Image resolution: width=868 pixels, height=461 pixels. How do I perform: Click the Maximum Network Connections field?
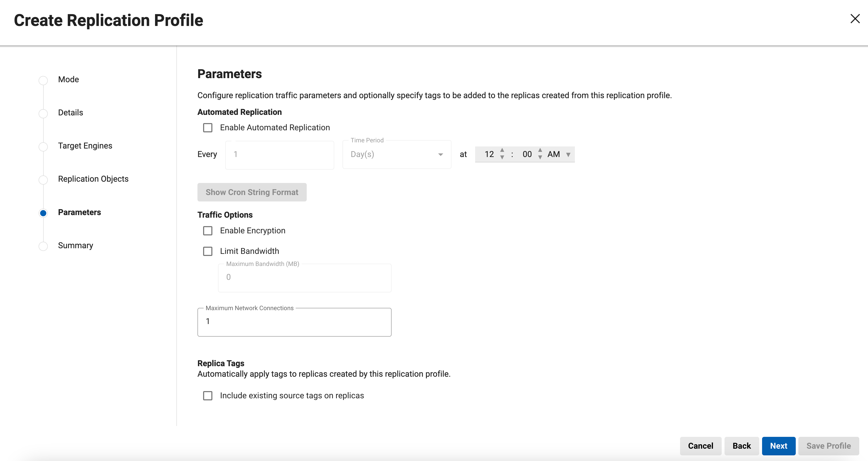294,322
